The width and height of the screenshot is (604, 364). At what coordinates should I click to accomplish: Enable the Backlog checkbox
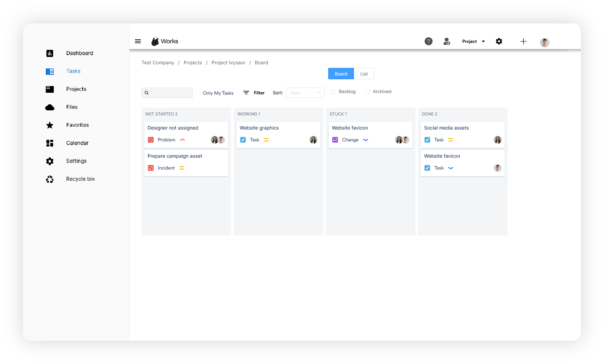tap(334, 91)
